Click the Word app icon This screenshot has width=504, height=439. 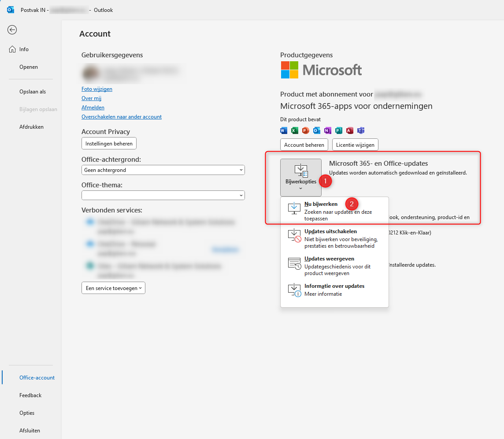coord(284,130)
